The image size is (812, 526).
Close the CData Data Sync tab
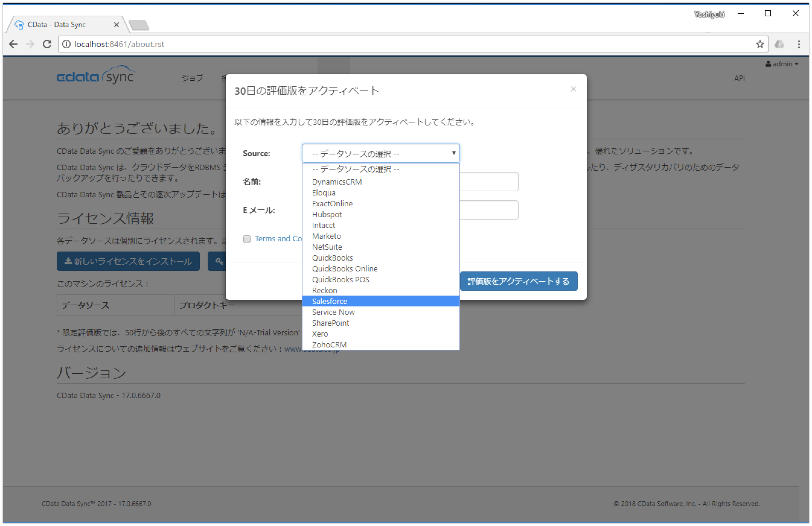pos(116,24)
